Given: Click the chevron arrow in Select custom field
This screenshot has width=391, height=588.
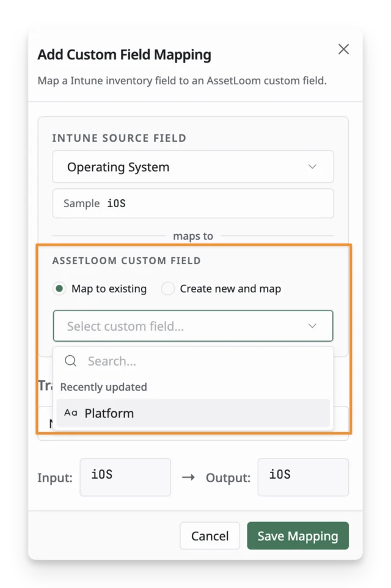Looking at the screenshot, I should click(x=312, y=326).
